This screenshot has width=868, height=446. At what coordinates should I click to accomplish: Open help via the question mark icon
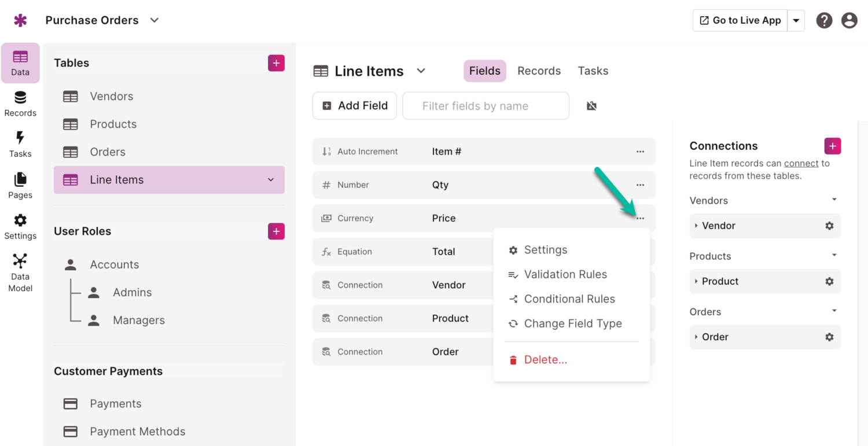pos(824,20)
